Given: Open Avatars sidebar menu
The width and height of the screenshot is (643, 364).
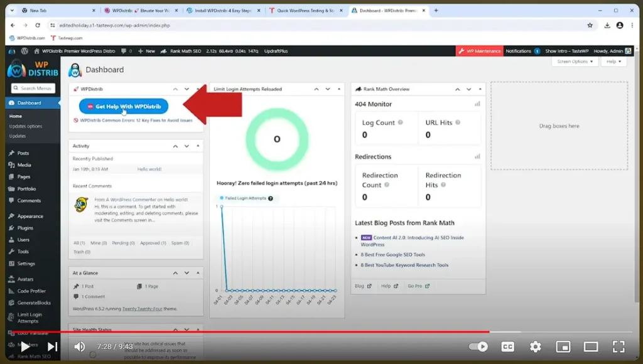Looking at the screenshot, I should pos(25,279).
